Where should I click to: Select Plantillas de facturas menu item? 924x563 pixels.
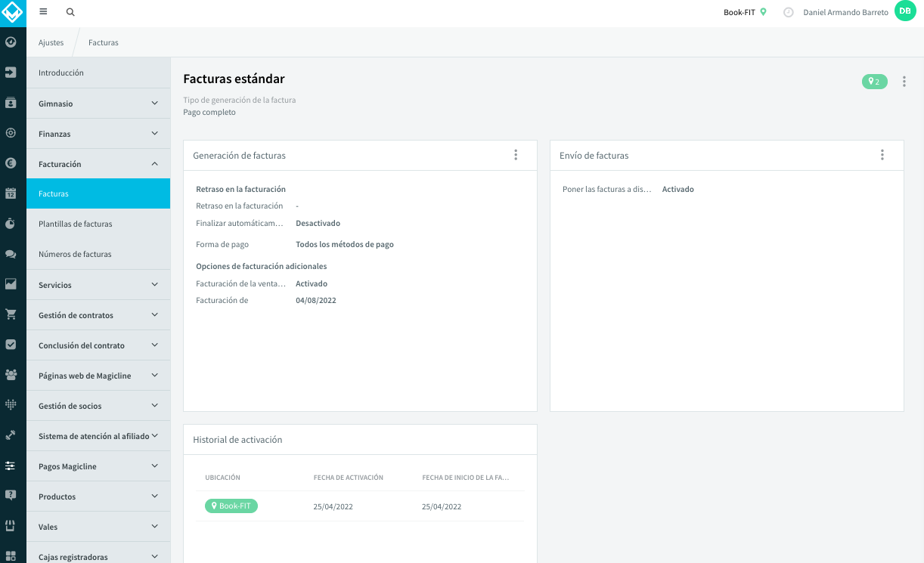click(x=98, y=224)
